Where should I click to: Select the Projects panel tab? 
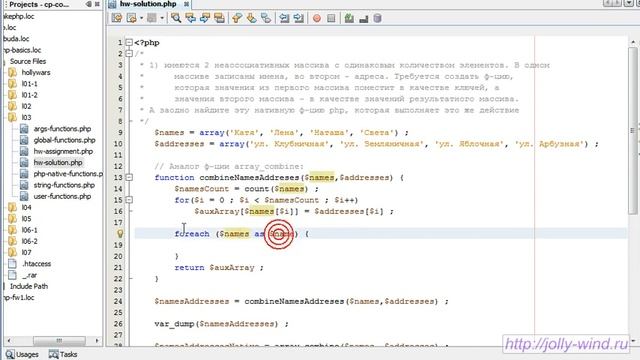coord(39,4)
